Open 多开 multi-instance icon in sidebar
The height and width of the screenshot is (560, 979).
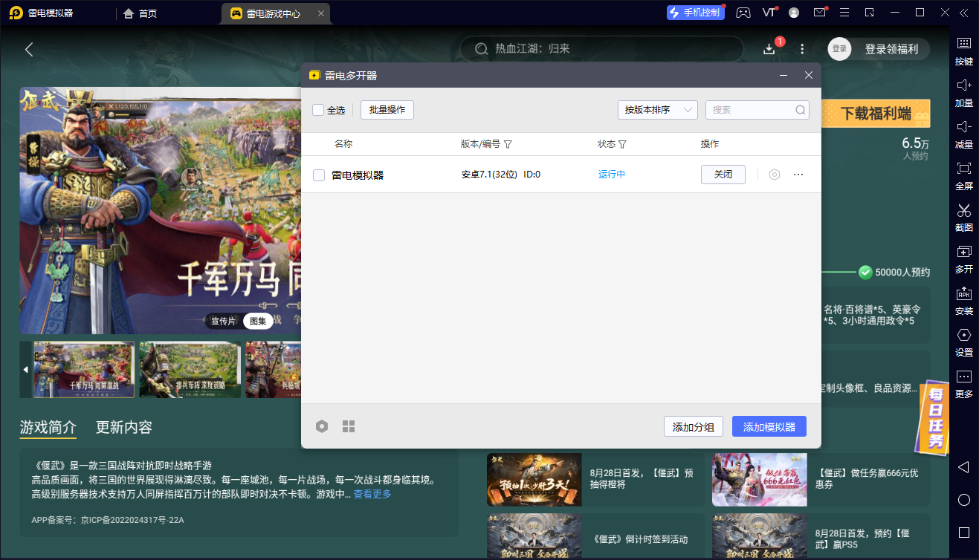point(963,258)
